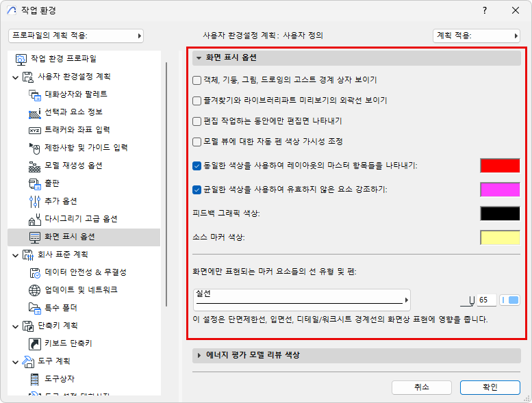Select 특수 폴더 in the tree

click(x=61, y=308)
